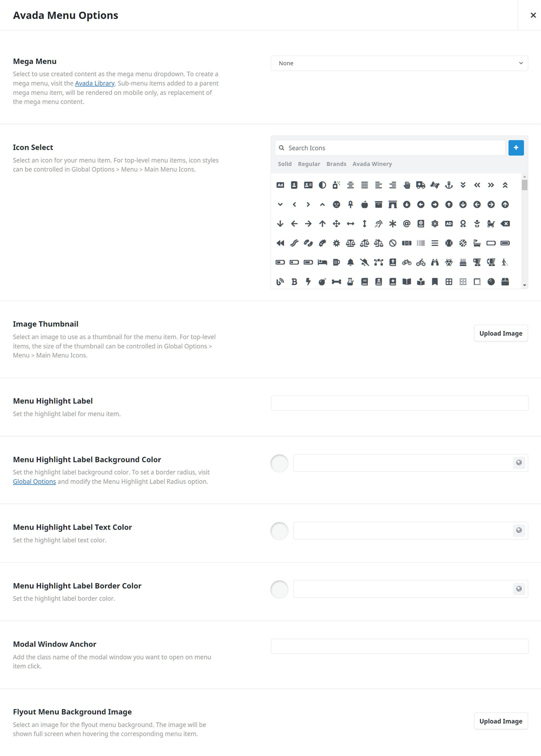Screen dimensions: 541x756
Task: Open the Mega Menu dropdown
Action: [x=399, y=63]
